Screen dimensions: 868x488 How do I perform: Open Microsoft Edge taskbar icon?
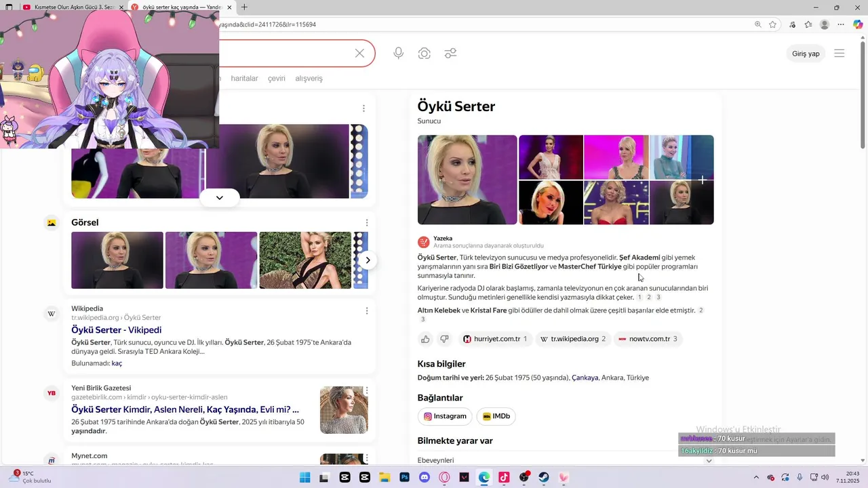[x=484, y=477]
